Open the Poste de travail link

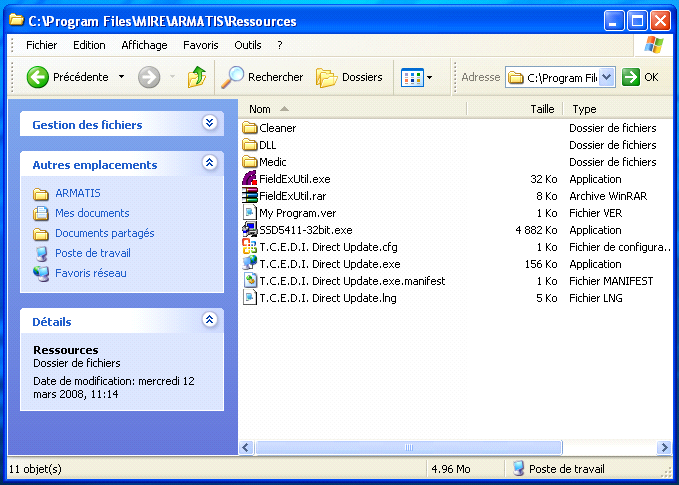coord(93,253)
